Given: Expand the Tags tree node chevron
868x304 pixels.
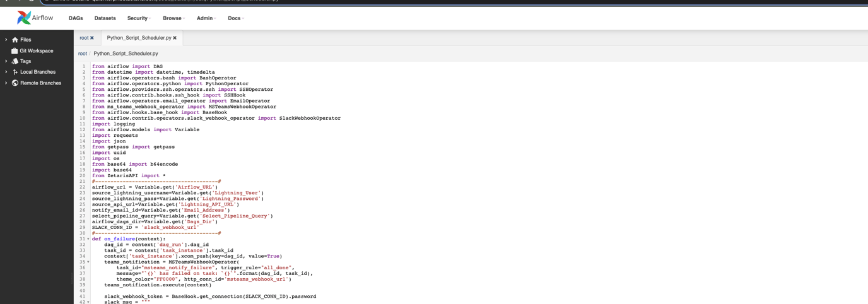Looking at the screenshot, I should tap(6, 61).
